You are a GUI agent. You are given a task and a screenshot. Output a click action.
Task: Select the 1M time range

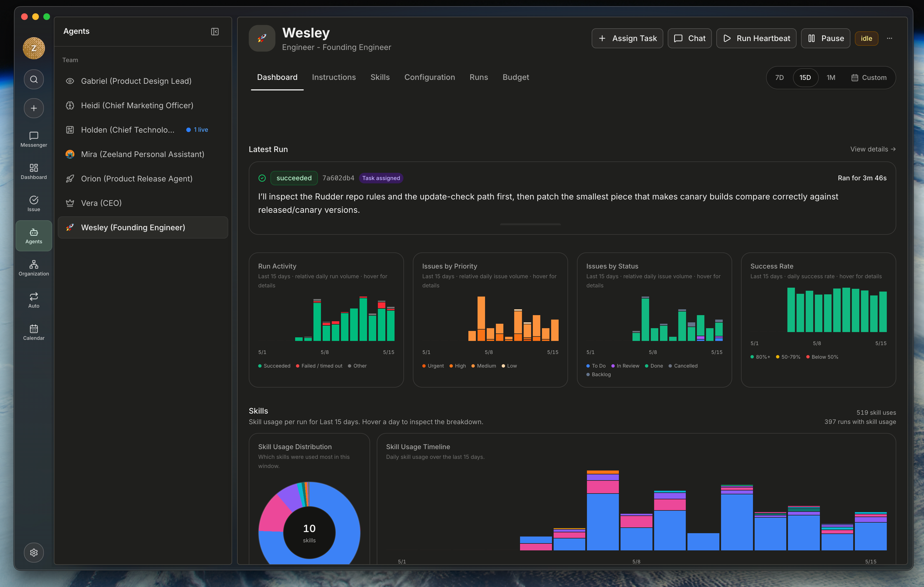click(831, 77)
